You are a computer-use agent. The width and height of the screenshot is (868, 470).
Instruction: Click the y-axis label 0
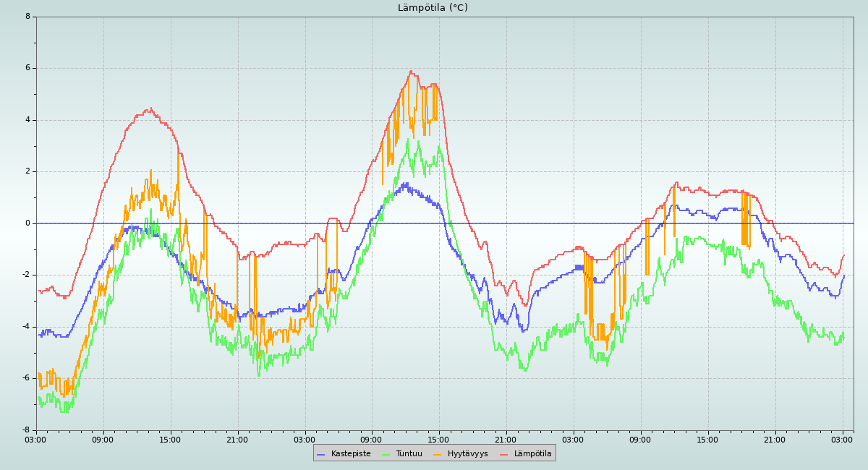tap(27, 223)
